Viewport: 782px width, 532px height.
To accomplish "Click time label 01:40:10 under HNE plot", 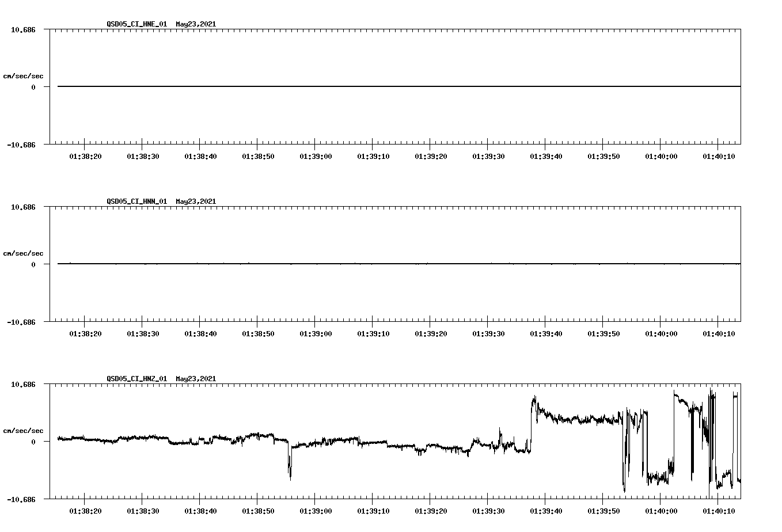I will pyautogui.click(x=719, y=157).
